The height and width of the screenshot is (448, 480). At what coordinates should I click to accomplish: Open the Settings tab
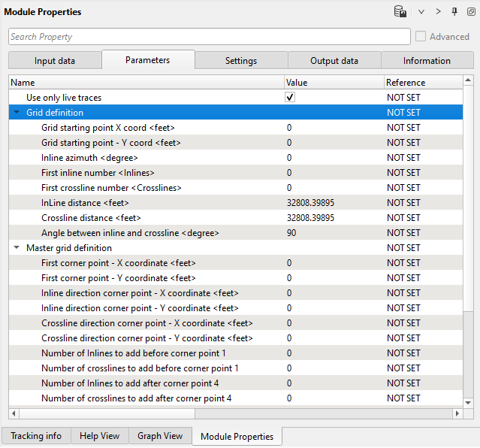[x=241, y=61]
